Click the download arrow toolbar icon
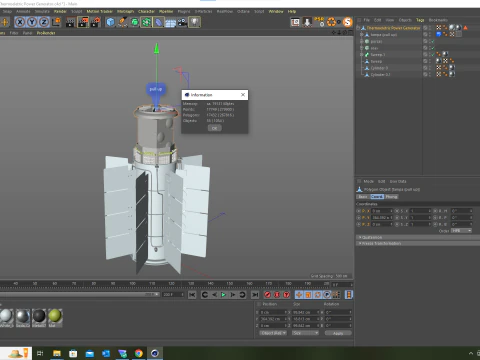Screen dimensions: 480x360 click(307, 22)
